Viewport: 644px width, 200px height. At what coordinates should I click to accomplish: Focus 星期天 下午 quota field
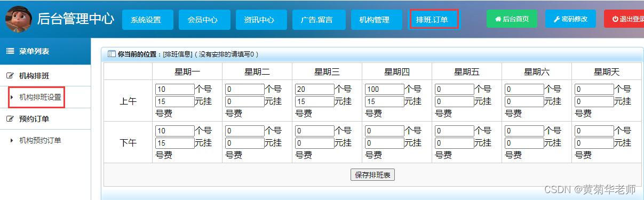click(594, 131)
